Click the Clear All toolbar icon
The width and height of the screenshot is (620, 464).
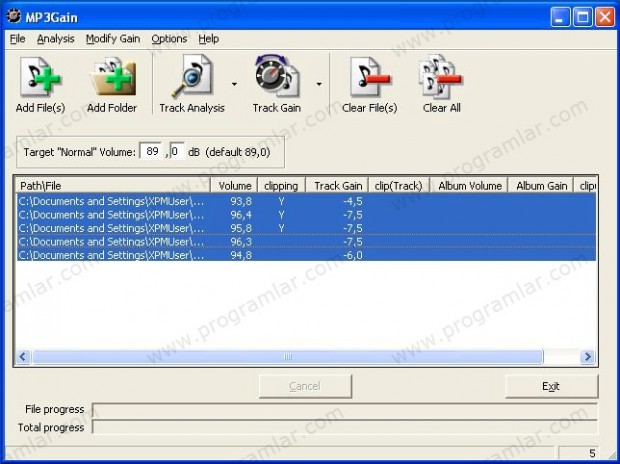coord(441,77)
